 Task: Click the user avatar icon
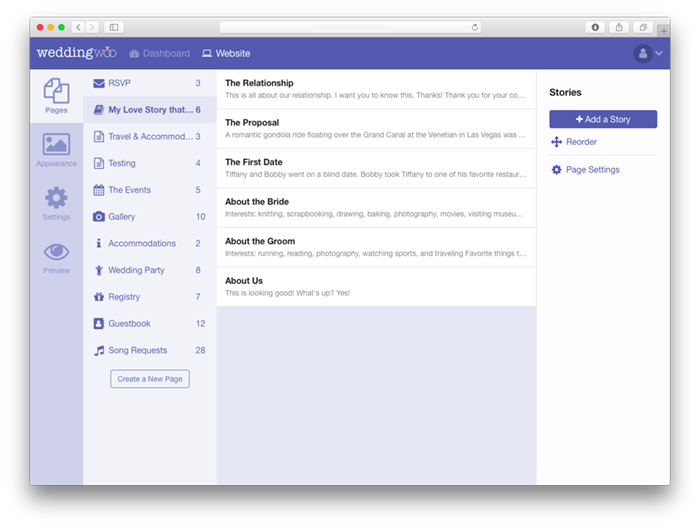[643, 54]
